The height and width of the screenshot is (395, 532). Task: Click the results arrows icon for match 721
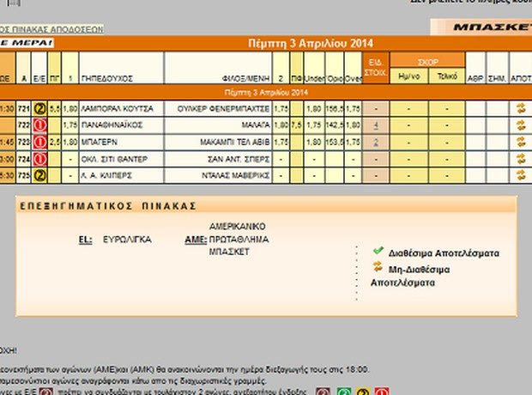click(521, 109)
